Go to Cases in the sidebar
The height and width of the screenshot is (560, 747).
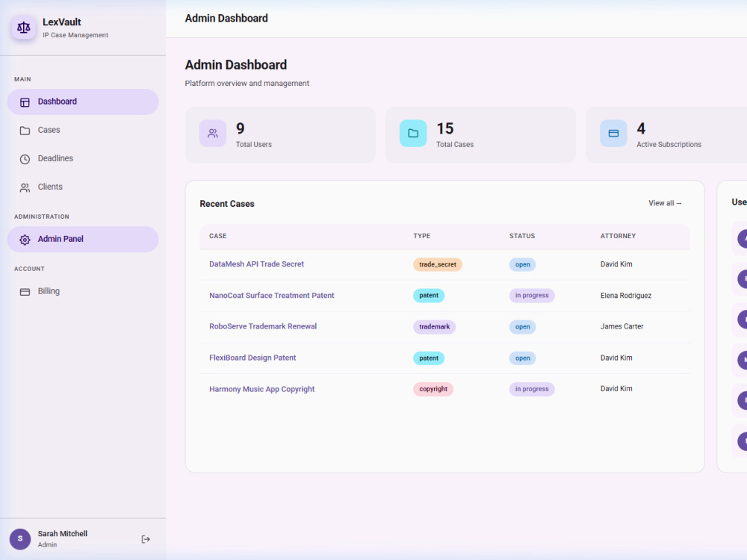pyautogui.click(x=83, y=130)
